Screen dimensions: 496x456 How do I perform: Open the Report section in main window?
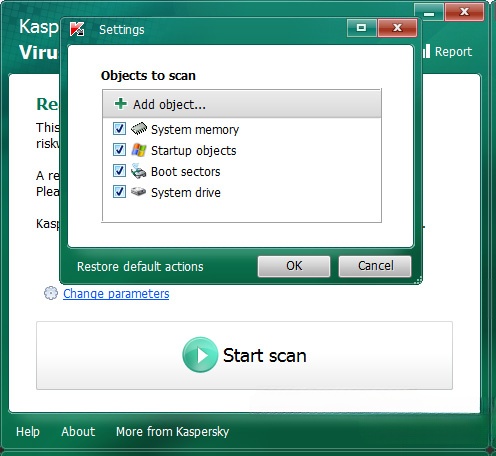point(453,52)
